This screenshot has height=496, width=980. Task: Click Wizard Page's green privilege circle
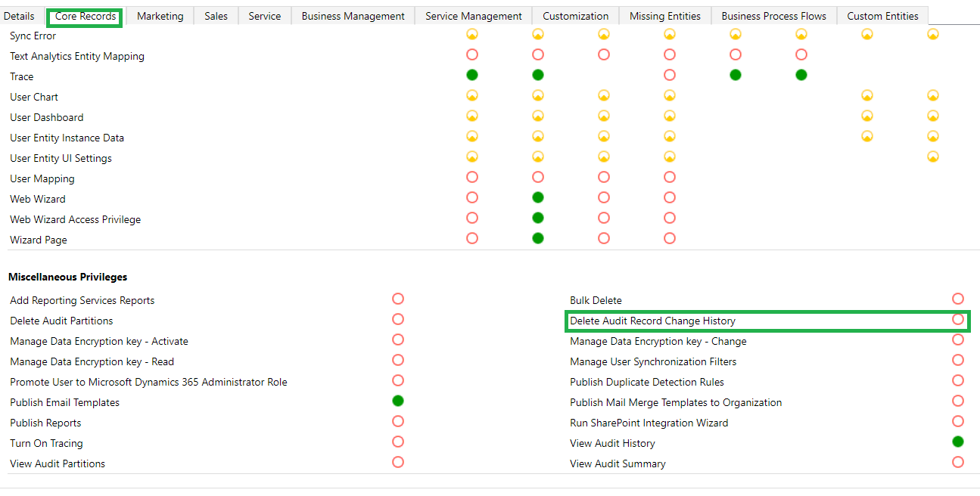537,237
